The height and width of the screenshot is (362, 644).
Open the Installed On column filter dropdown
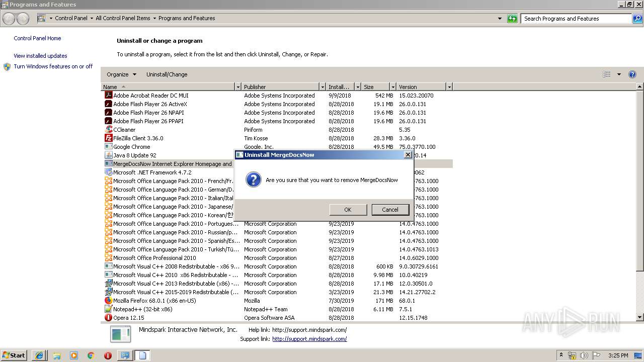click(x=358, y=87)
